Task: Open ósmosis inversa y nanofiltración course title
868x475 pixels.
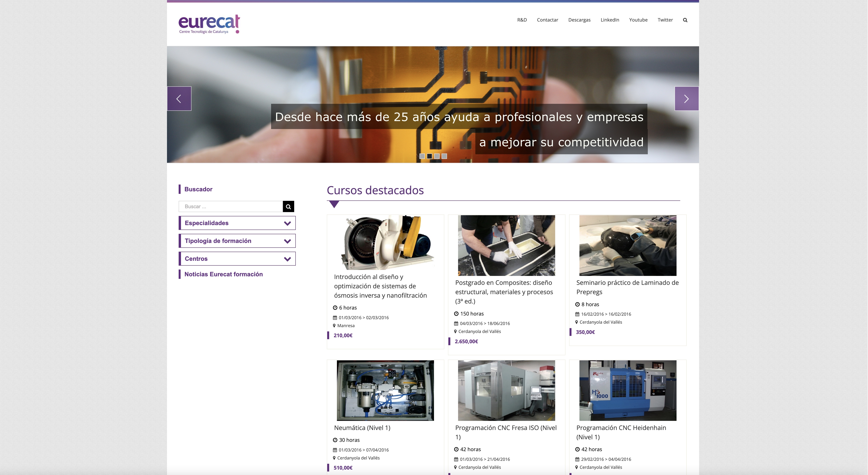Action: point(380,286)
